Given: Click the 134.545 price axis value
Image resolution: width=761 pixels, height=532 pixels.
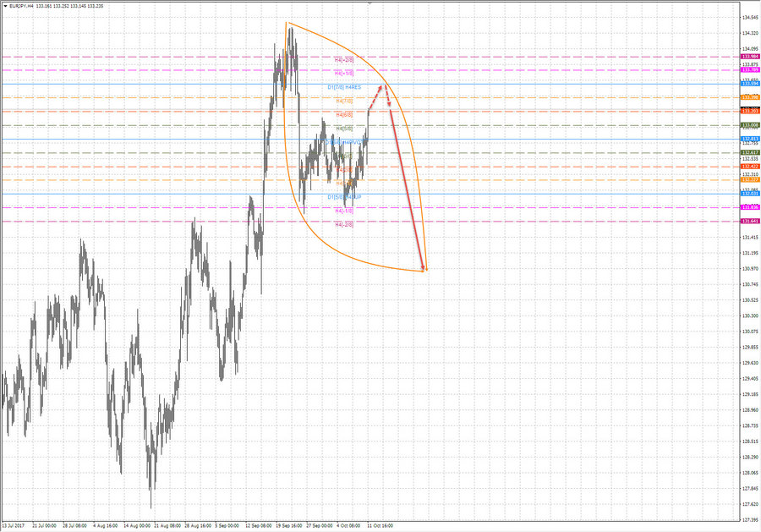Looking at the screenshot, I should click(750, 18).
